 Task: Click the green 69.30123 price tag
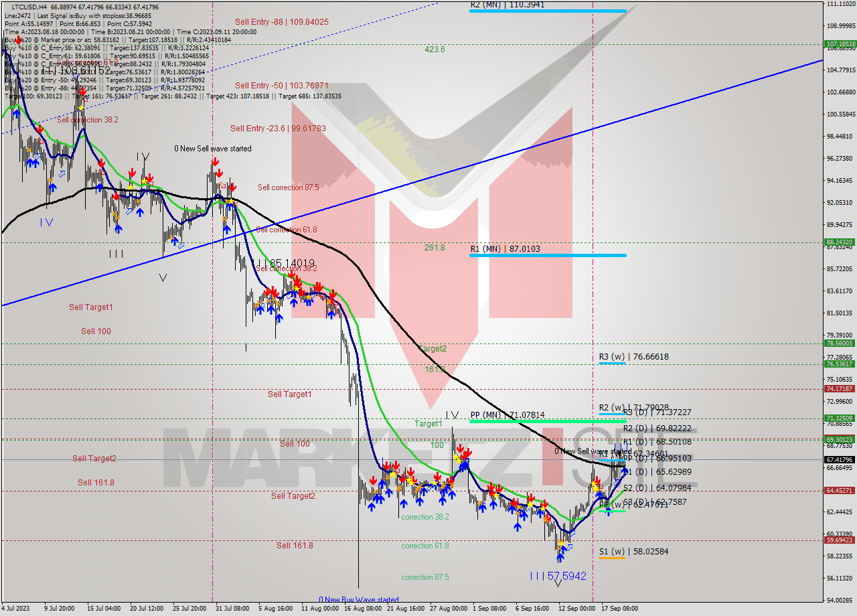[x=839, y=440]
